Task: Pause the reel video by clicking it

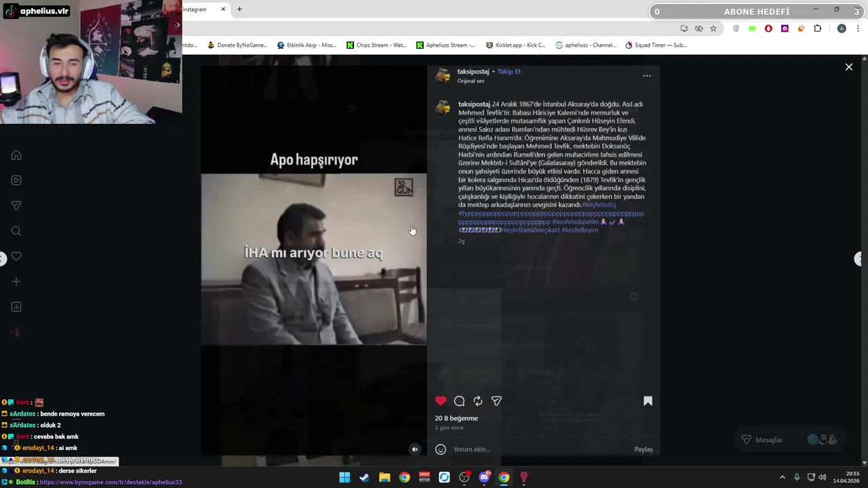Action: point(313,259)
